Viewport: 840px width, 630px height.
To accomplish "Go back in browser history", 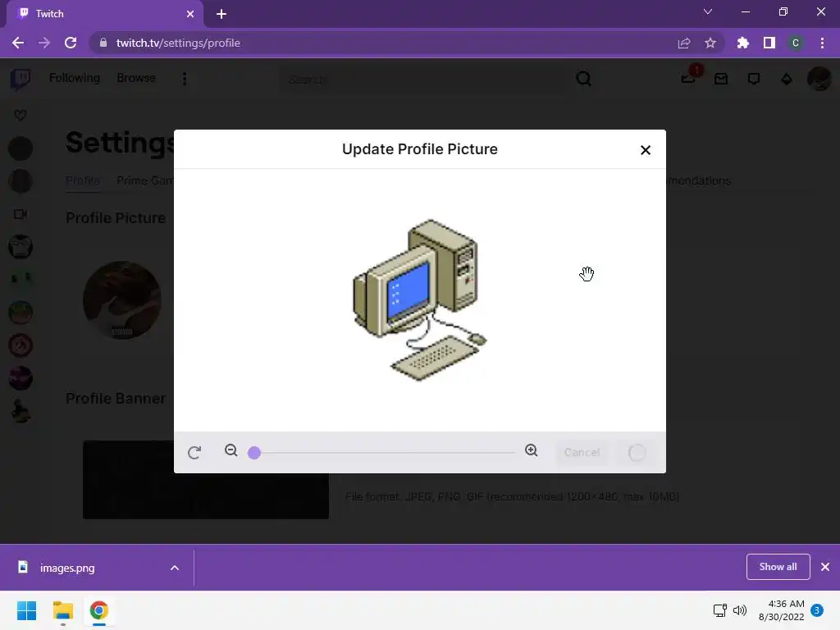I will coord(18,43).
